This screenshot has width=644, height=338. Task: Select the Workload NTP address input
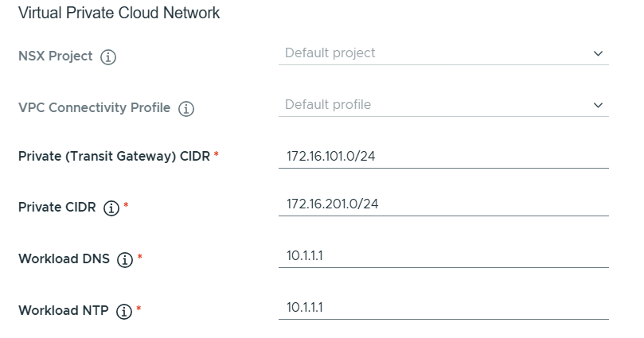[443, 308]
